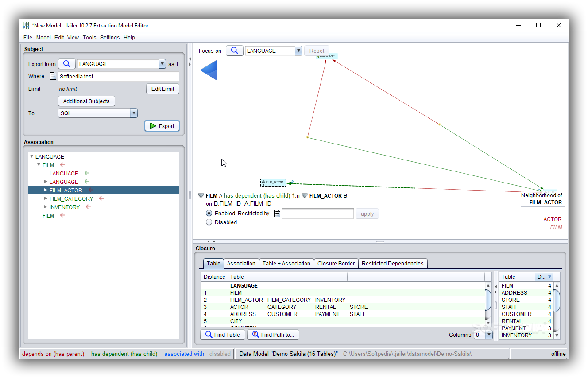Open the Settings menu
588x378 pixels.
pyautogui.click(x=110, y=38)
